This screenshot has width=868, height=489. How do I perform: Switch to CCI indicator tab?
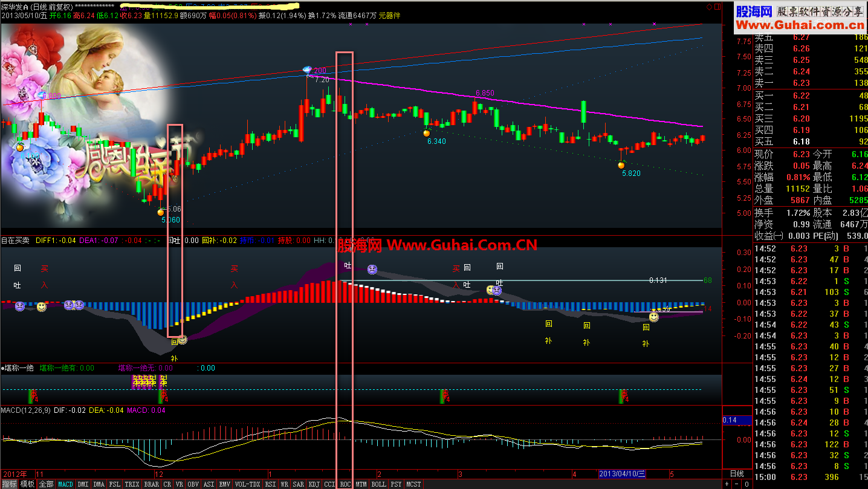(x=330, y=484)
